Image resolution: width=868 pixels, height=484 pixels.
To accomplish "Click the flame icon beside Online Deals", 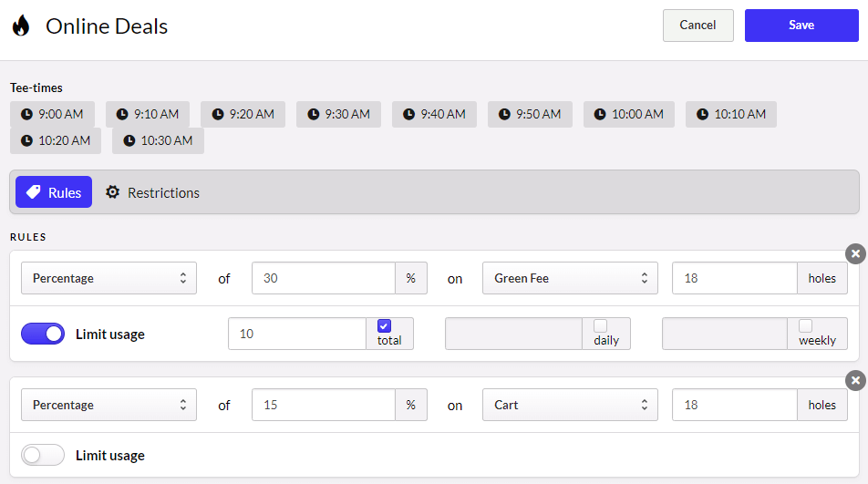I will tap(20, 26).
